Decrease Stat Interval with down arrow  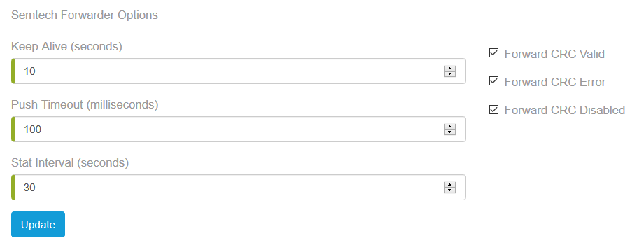[450, 190]
